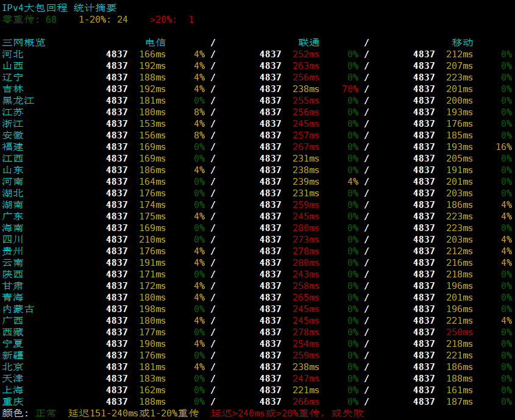
Task: Click the '浙江' row label
Action: [13, 124]
